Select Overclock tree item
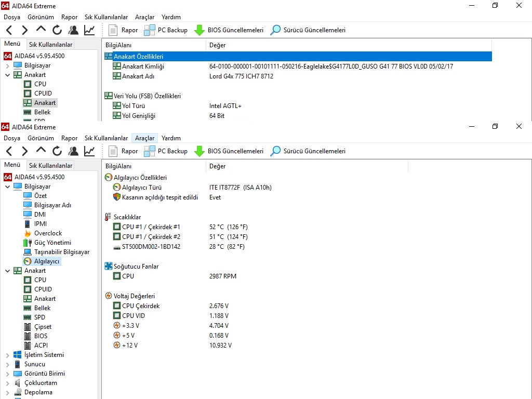This screenshot has width=532, height=399. tap(48, 233)
